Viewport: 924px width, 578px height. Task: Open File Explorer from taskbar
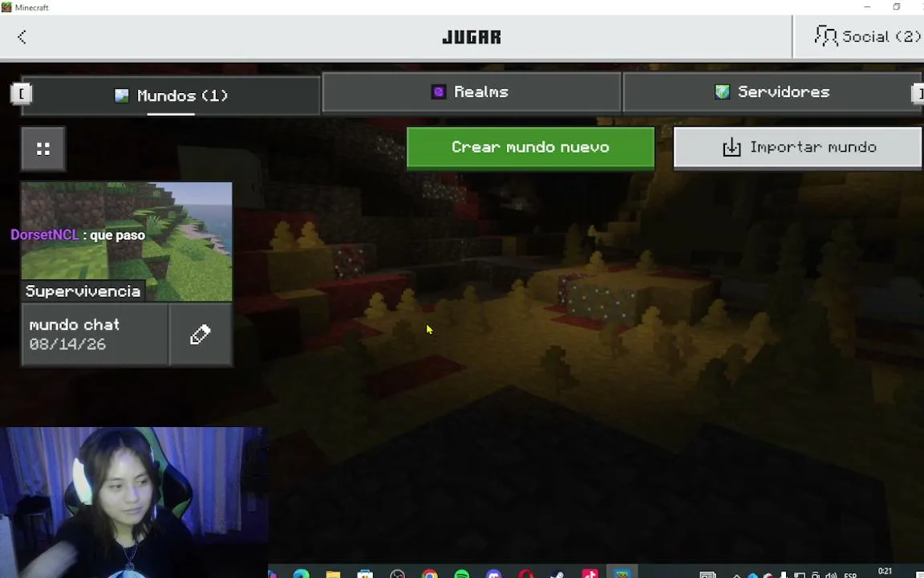(333, 574)
